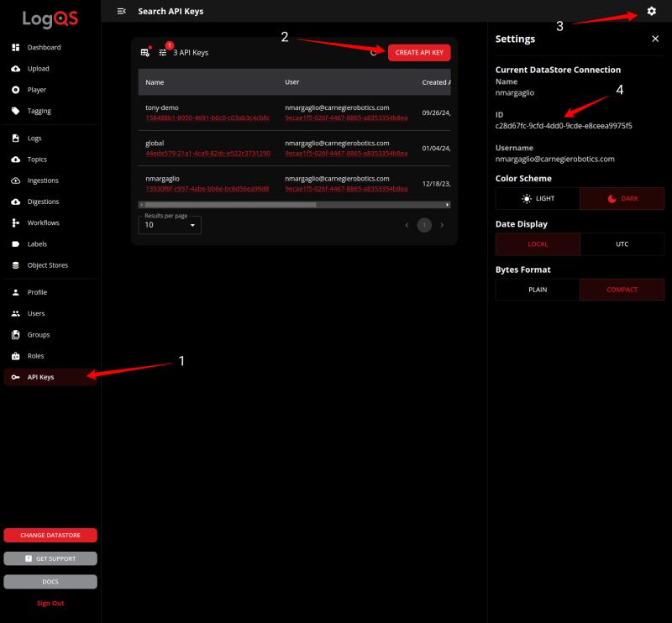Set Date Display to UTC
672x623 pixels.
622,244
